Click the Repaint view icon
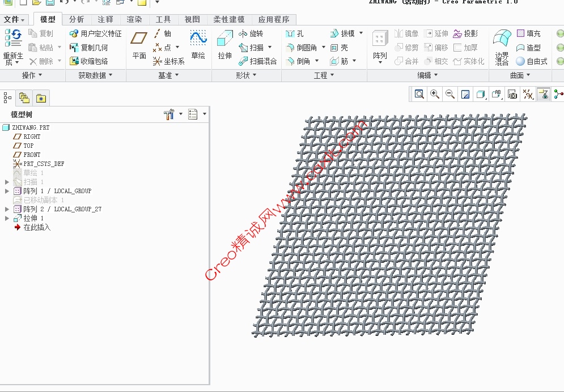The height and width of the screenshot is (392, 564). pyautogui.click(x=465, y=94)
